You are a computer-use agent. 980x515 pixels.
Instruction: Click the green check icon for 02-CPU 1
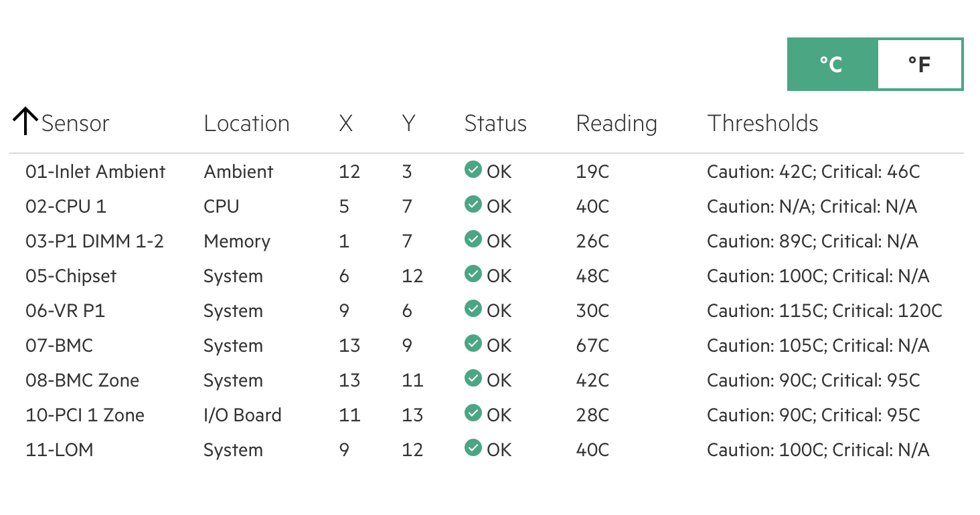coord(473,205)
